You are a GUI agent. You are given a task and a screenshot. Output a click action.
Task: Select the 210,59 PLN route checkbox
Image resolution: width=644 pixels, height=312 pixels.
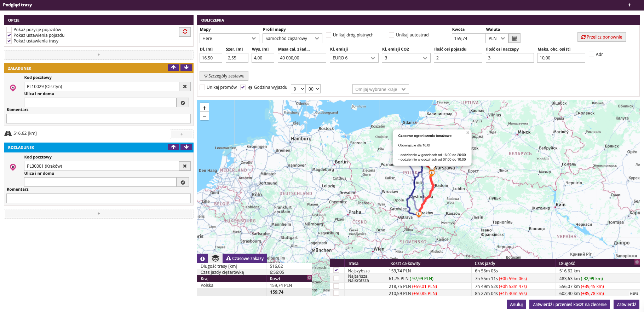[x=336, y=293]
